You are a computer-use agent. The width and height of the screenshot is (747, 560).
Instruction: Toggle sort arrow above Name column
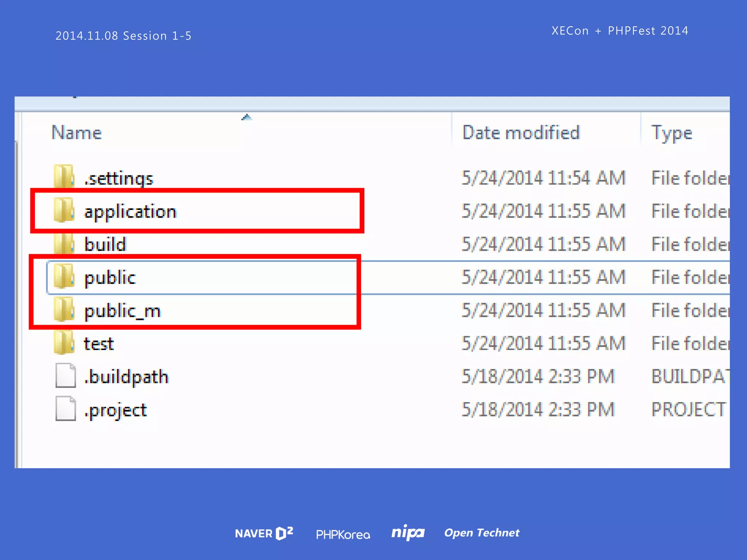(247, 117)
